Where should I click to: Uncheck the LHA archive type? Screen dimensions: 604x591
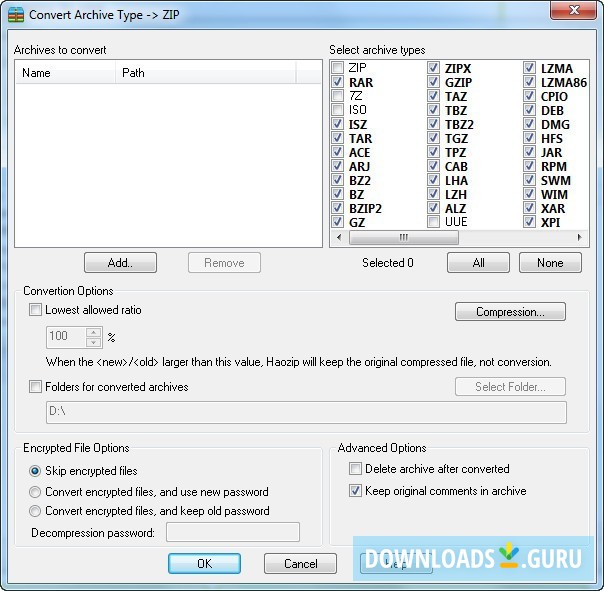coord(433,180)
